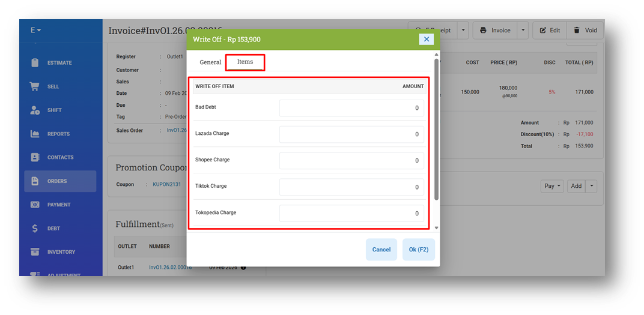Click the 5% discount value
Screen dimensions: 644x315
(551, 92)
